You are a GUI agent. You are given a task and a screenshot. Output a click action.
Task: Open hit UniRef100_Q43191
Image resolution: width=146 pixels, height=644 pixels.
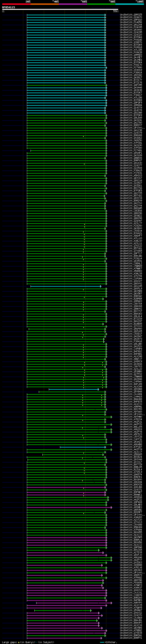(x=131, y=120)
